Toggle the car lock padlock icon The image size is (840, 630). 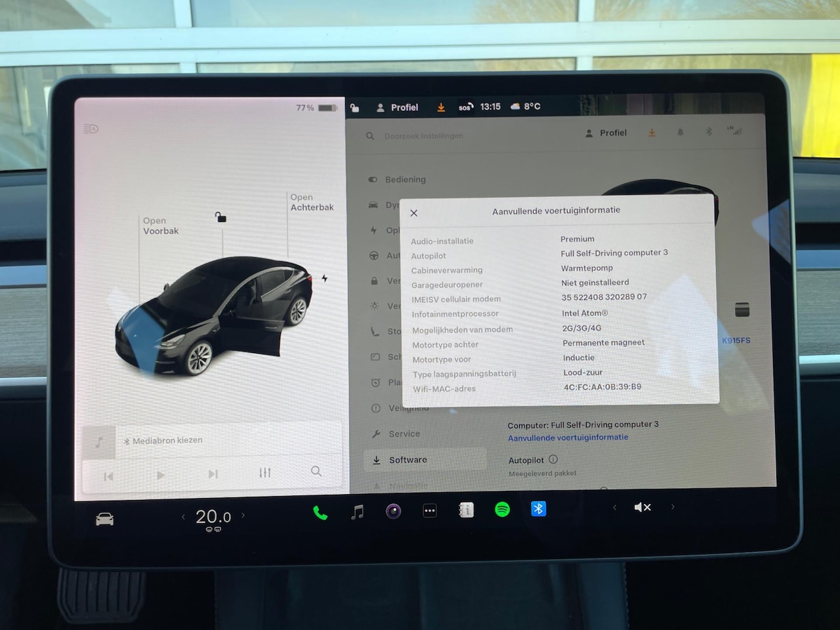click(221, 217)
